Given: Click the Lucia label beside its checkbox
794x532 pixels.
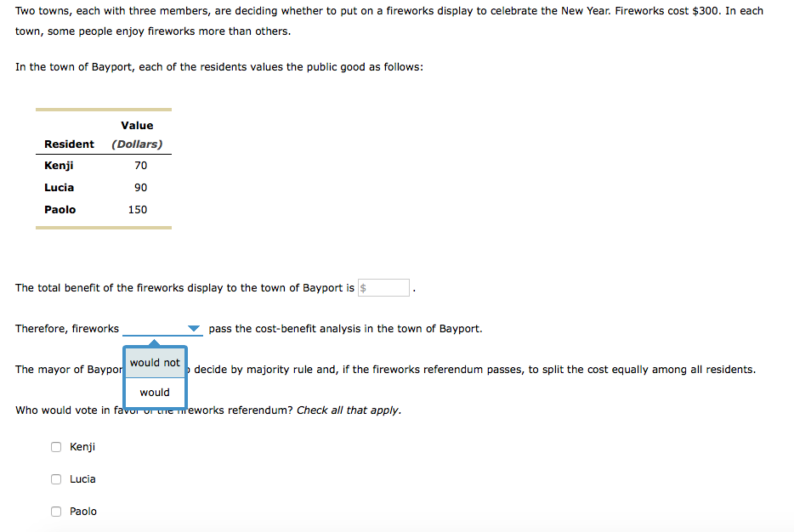Looking at the screenshot, I should 82,478.
